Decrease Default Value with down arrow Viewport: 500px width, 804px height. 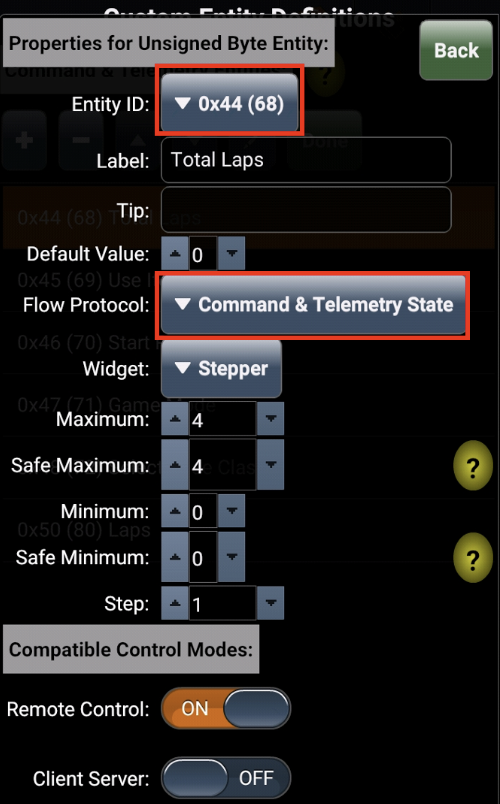coord(231,253)
